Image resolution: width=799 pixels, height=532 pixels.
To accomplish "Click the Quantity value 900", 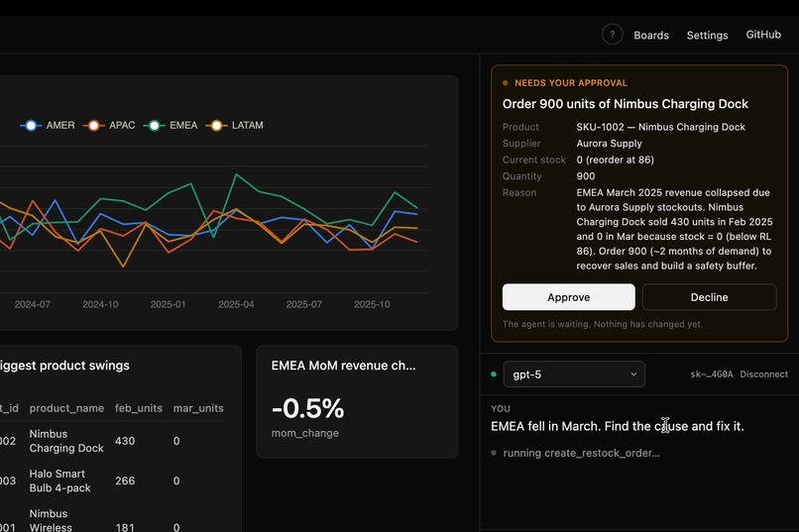I will pos(586,176).
